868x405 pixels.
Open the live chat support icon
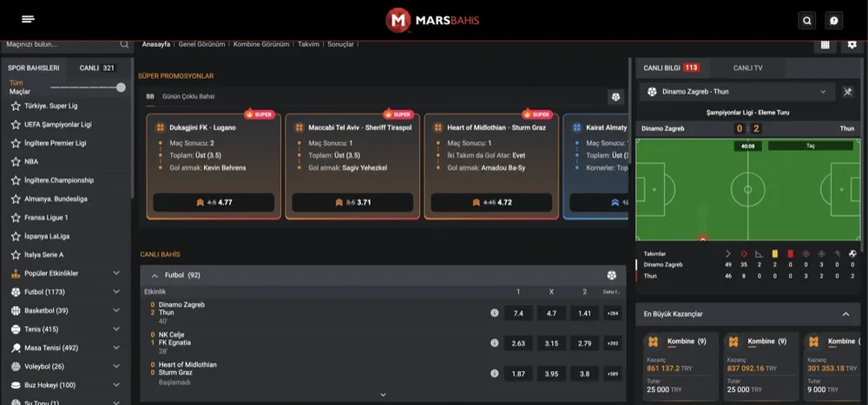(833, 21)
